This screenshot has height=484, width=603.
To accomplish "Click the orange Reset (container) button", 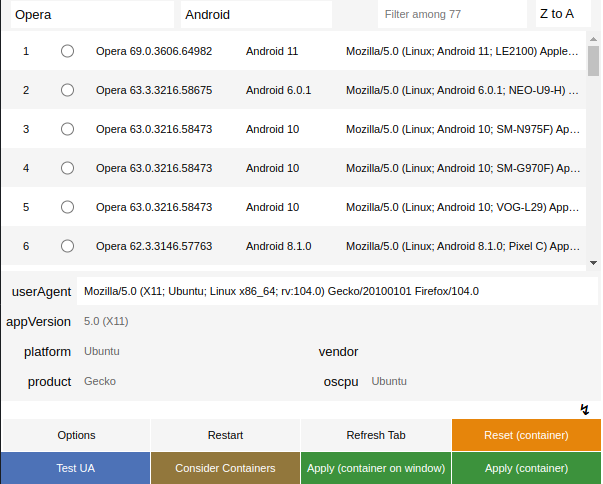I will click(x=526, y=435).
